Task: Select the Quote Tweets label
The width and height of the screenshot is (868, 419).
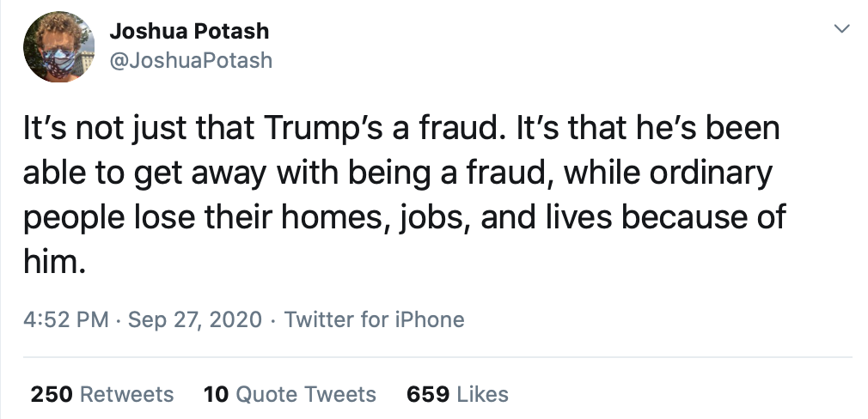Action: click(x=306, y=394)
